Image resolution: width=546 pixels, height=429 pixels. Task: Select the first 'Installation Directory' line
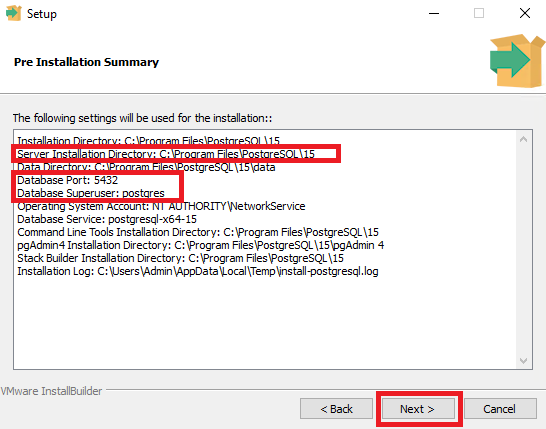click(149, 141)
